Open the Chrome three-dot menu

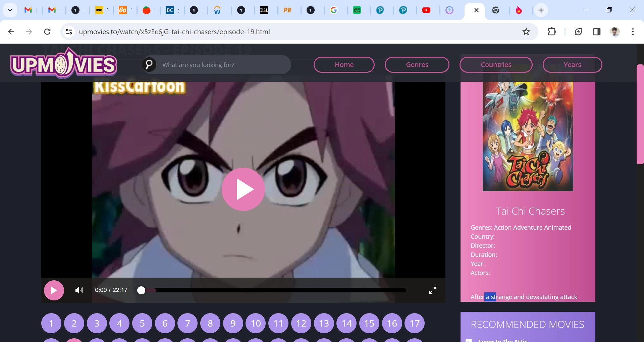click(x=633, y=32)
